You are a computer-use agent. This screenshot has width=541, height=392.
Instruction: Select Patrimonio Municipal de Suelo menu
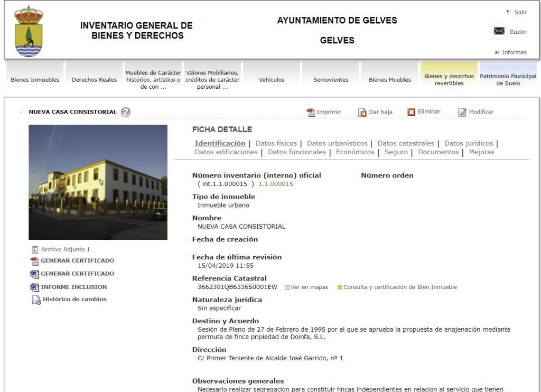tap(508, 80)
